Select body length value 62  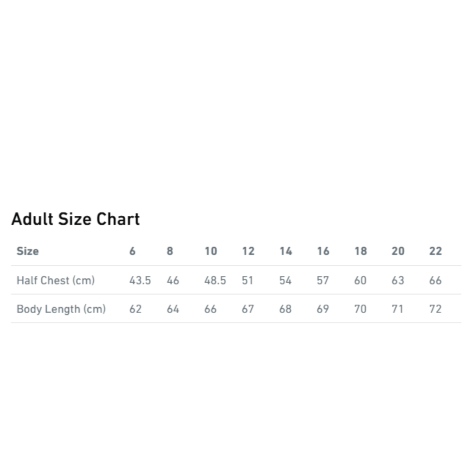pos(136,309)
